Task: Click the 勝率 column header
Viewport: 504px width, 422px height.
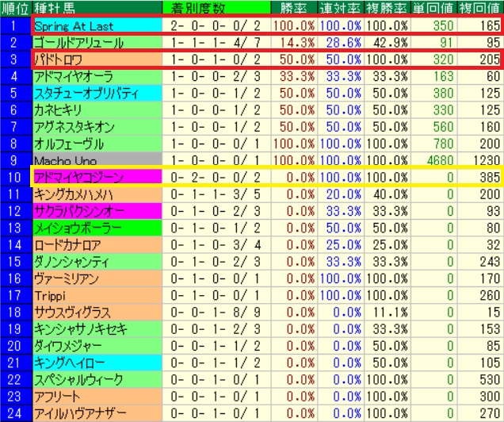Action: click(294, 9)
